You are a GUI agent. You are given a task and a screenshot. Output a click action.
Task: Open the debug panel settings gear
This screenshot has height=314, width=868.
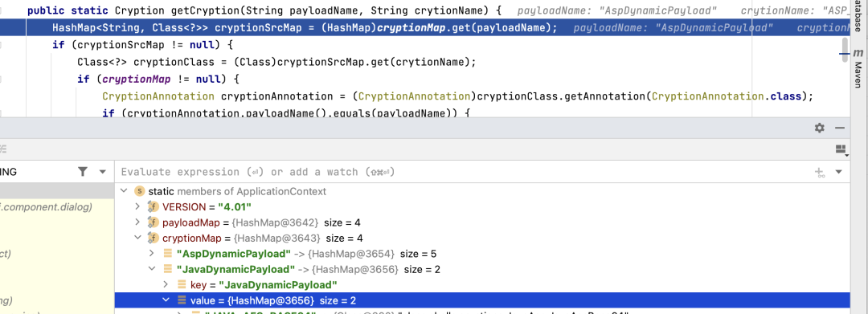819,128
